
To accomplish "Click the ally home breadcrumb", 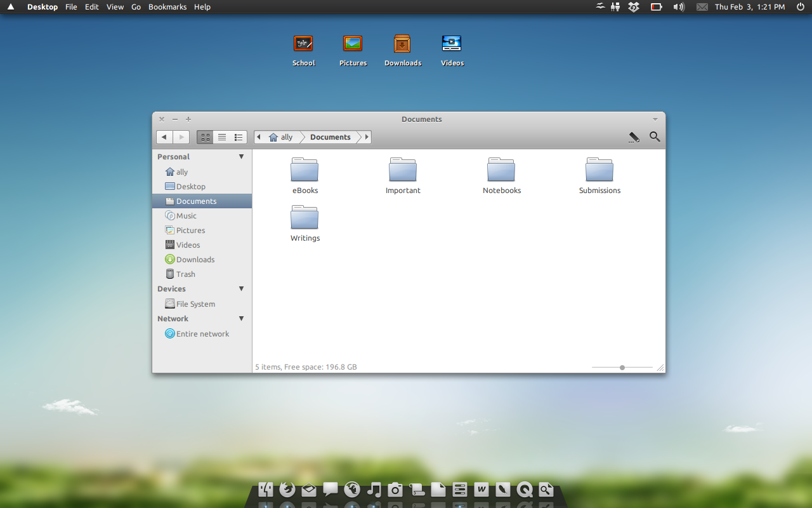I will tap(281, 137).
